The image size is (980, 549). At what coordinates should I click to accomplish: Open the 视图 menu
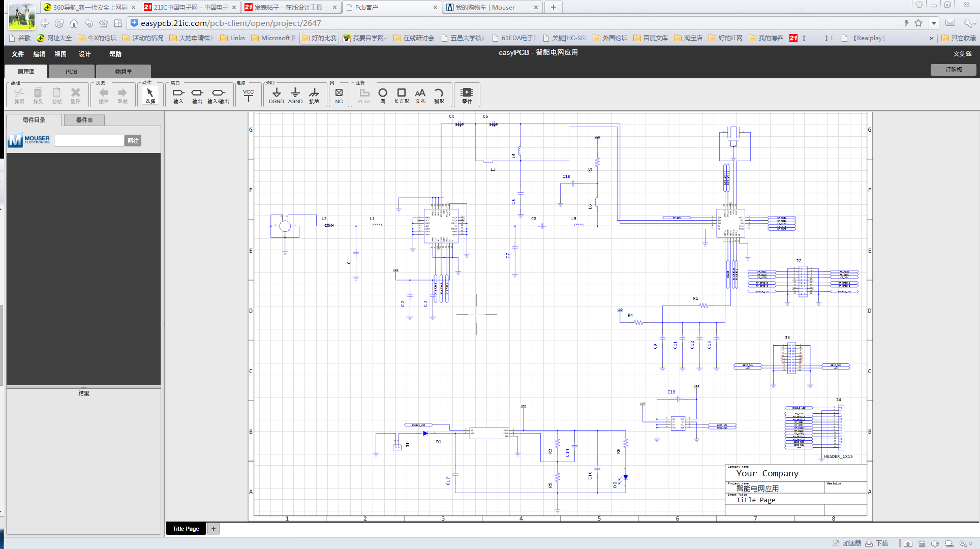(60, 54)
